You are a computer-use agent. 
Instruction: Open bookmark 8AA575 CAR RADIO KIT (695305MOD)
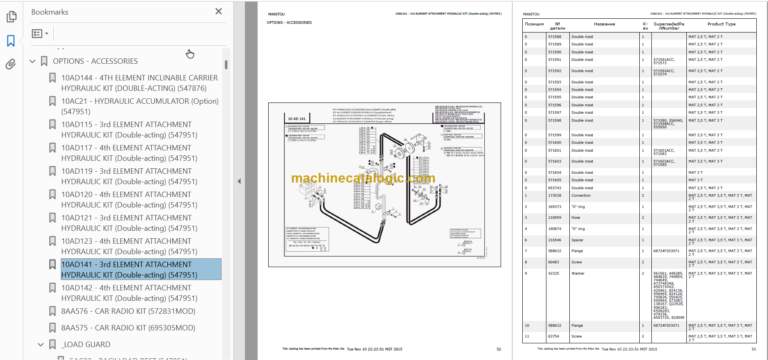128,328
